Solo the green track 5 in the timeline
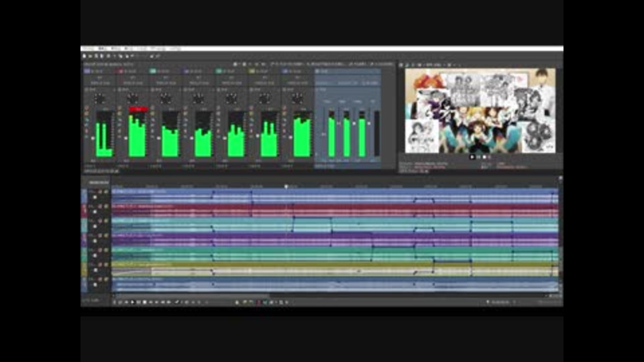 point(106,250)
